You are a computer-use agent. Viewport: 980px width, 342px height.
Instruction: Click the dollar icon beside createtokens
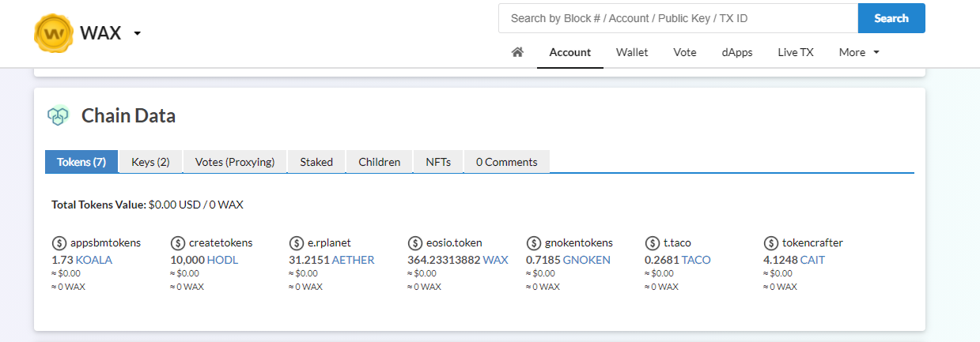pos(177,242)
